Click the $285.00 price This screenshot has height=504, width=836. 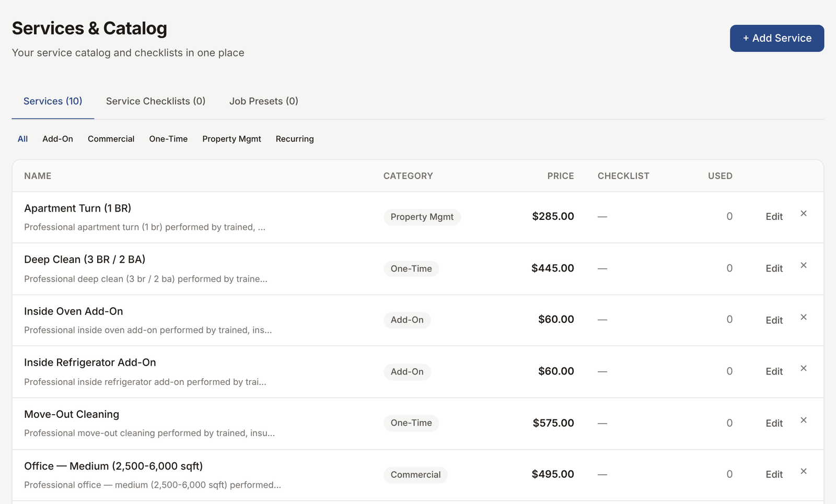(x=553, y=216)
